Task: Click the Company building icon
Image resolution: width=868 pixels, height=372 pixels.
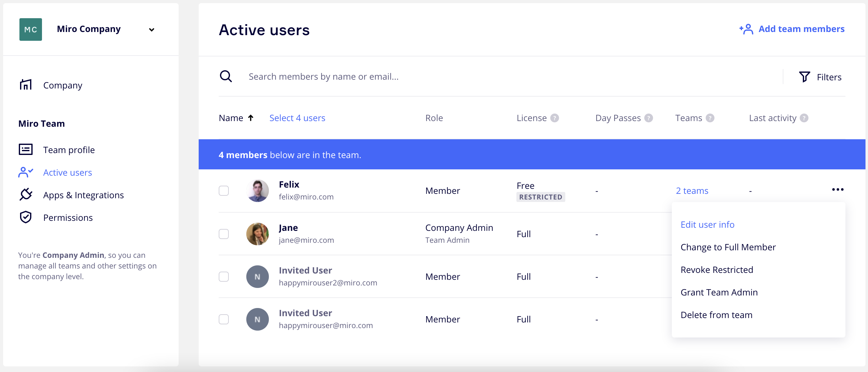Action: point(26,85)
